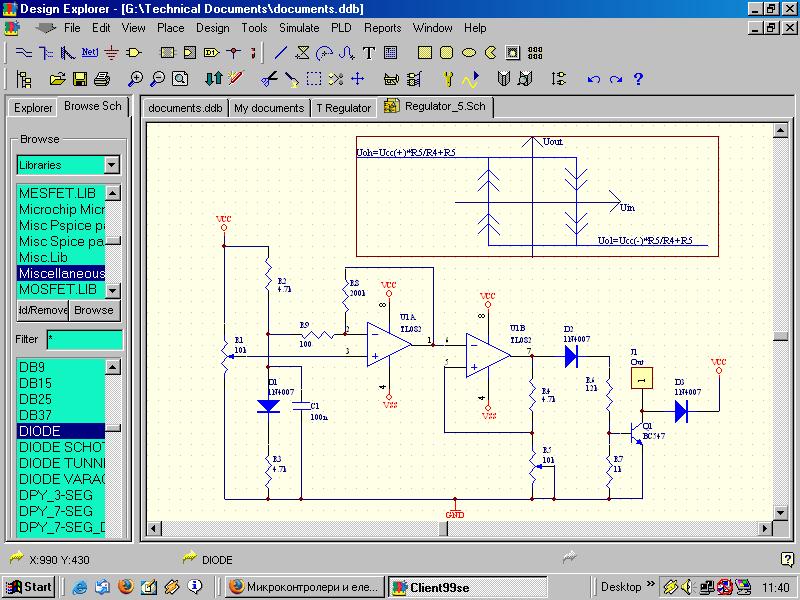Select the Place Port D1 tool
800x600 pixels.
pyautogui.click(x=211, y=53)
